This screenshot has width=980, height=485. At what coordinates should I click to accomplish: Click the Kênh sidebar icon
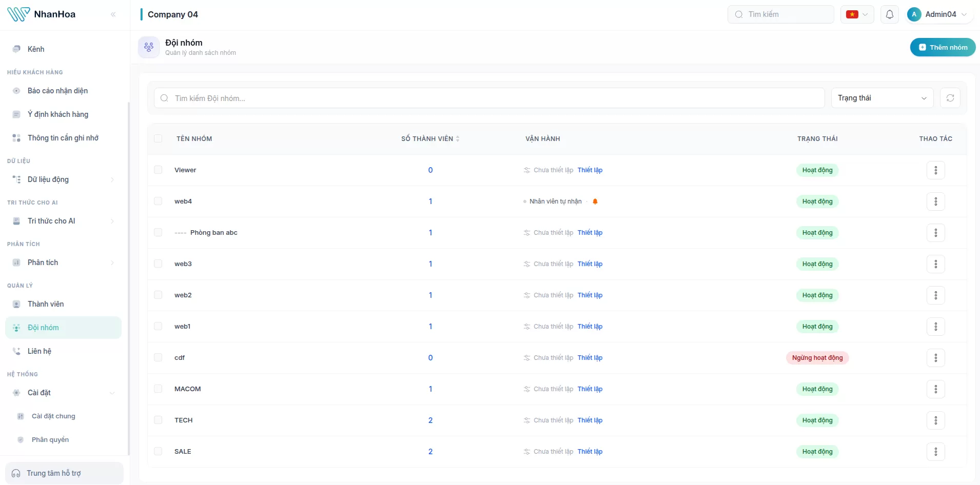coord(16,49)
